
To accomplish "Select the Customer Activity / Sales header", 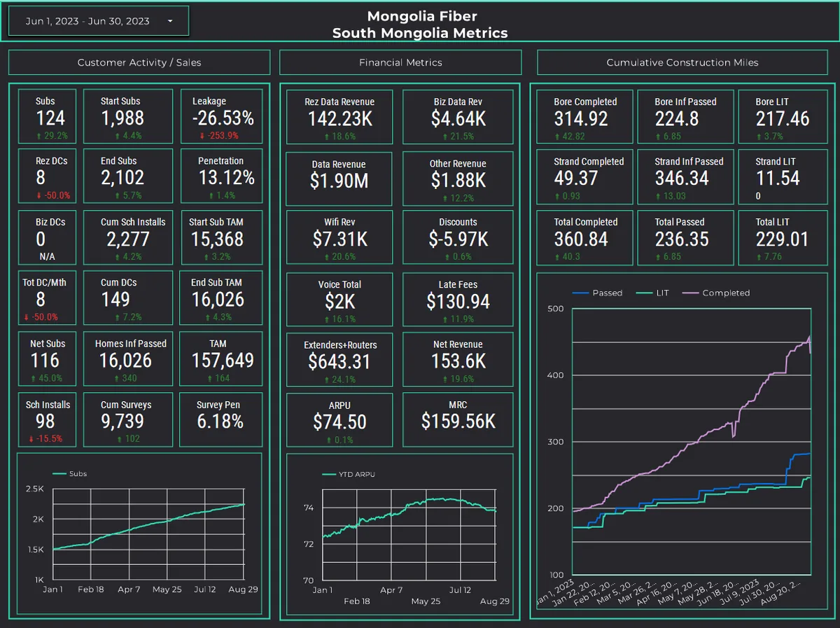I will click(x=139, y=62).
